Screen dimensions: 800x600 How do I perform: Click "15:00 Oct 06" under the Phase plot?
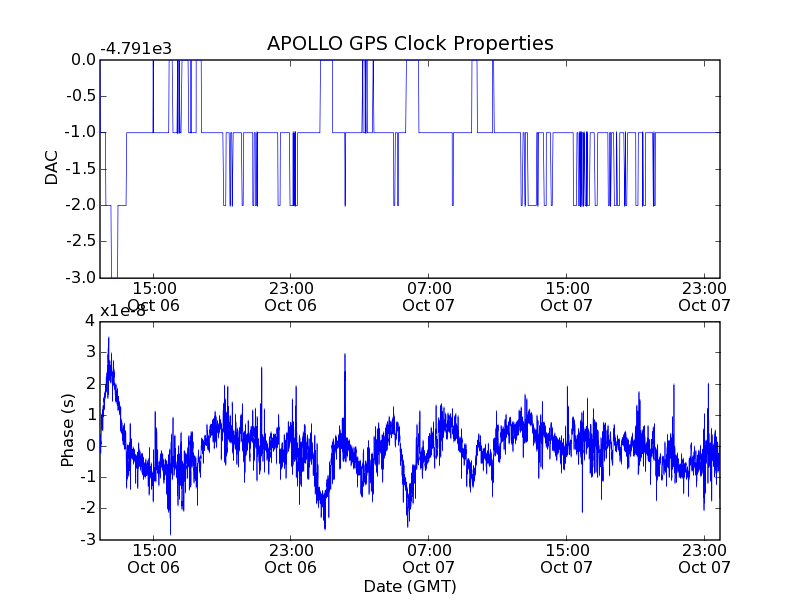tap(154, 559)
